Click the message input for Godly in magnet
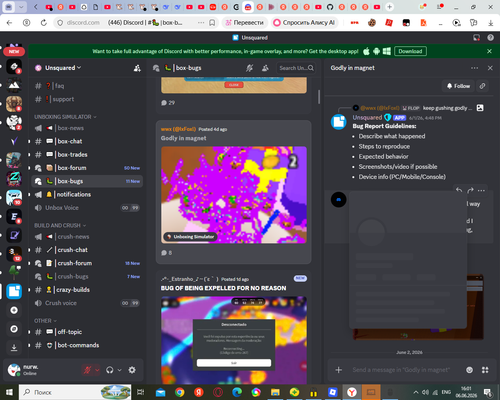 (401, 370)
